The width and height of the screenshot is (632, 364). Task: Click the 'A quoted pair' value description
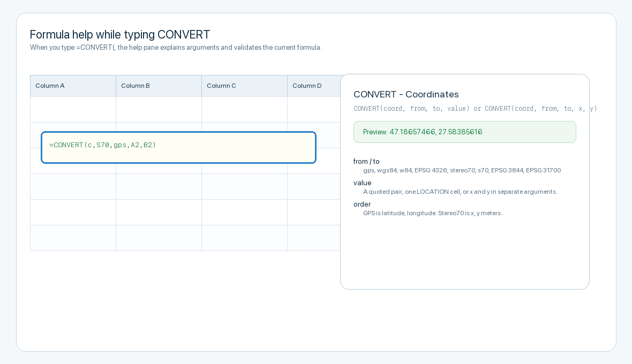pyautogui.click(x=460, y=192)
